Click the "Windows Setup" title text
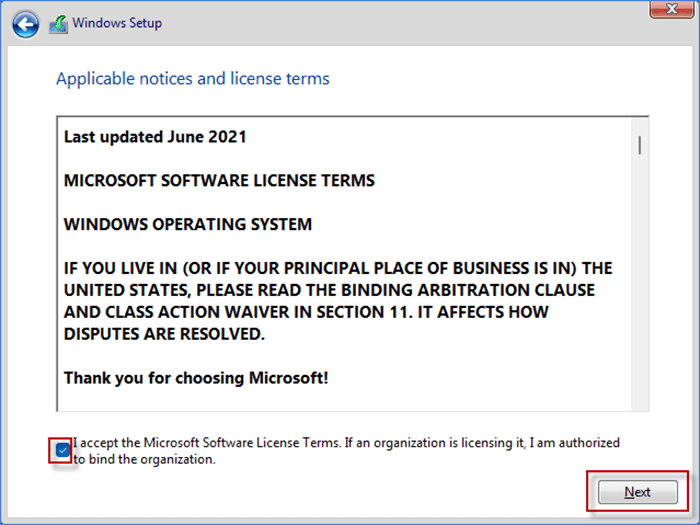 point(117,23)
